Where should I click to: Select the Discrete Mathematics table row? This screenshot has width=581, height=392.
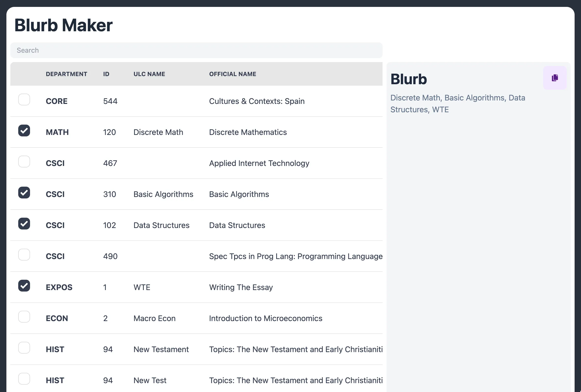click(x=248, y=132)
